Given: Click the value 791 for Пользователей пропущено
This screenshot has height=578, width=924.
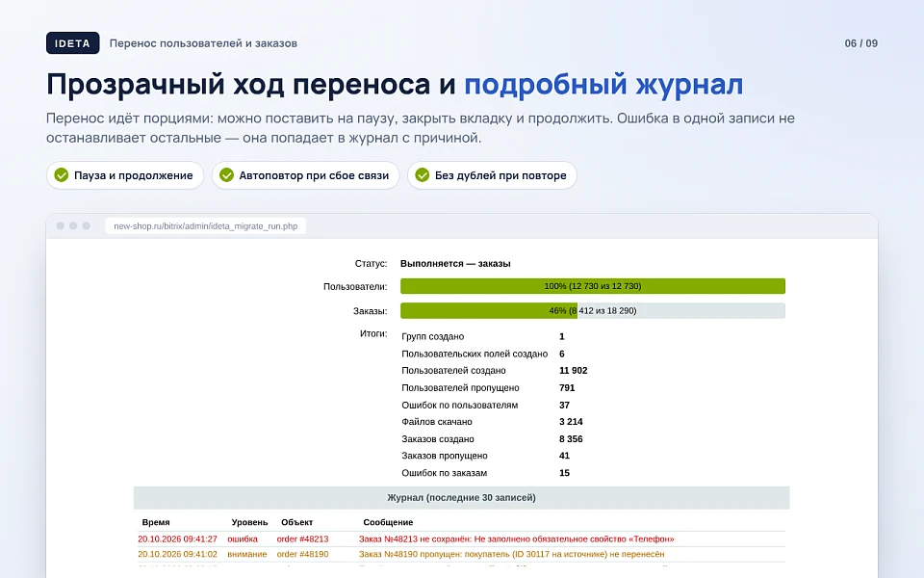Looking at the screenshot, I should coord(567,388).
